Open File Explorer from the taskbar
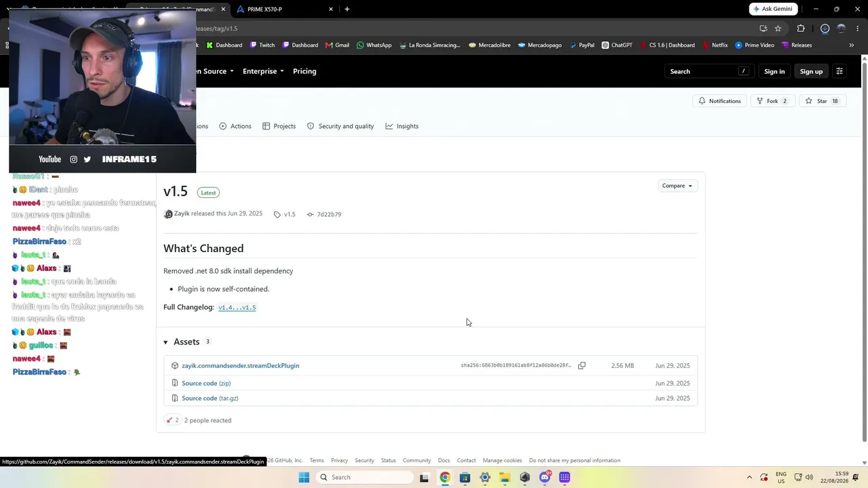 coord(505,477)
